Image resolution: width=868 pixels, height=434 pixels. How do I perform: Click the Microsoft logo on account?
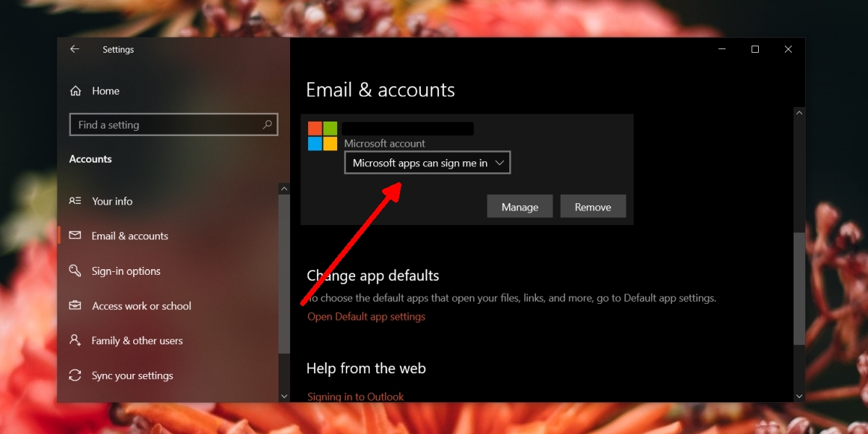tap(323, 136)
